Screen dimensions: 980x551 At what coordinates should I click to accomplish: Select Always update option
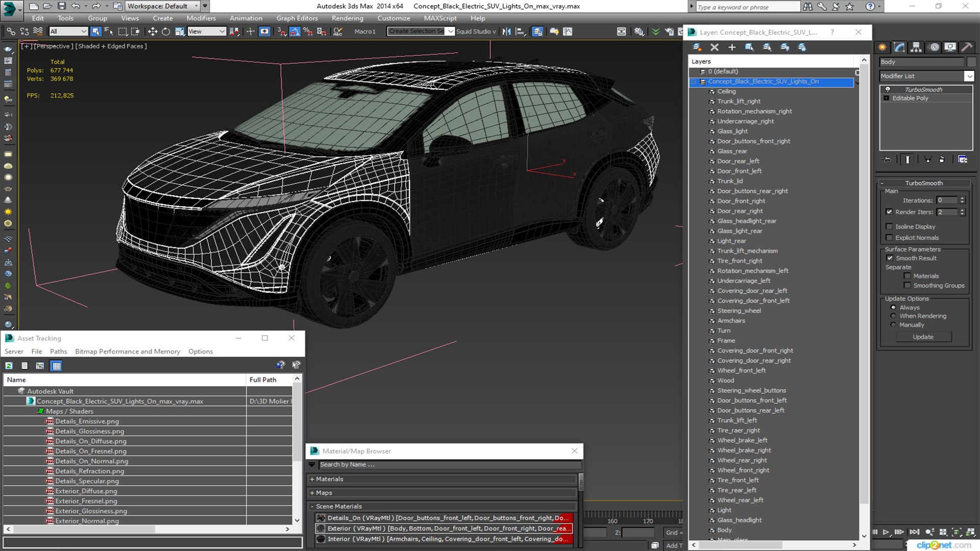(893, 308)
